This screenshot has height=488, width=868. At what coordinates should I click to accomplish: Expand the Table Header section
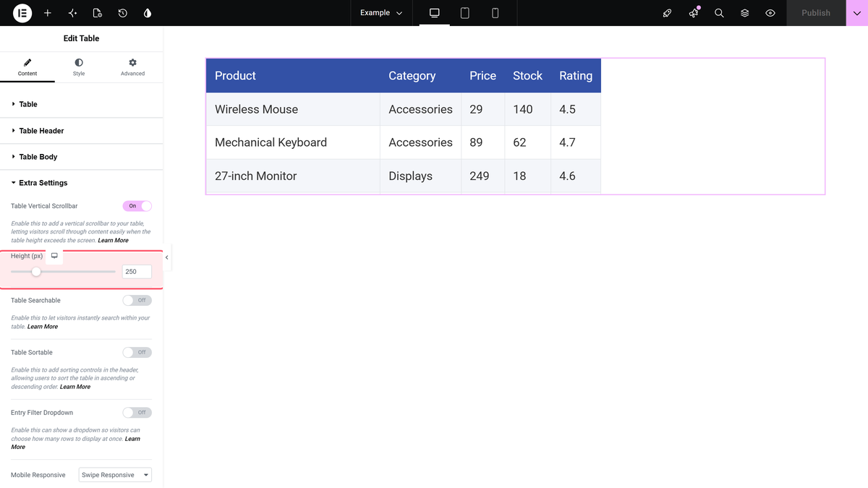click(82, 131)
